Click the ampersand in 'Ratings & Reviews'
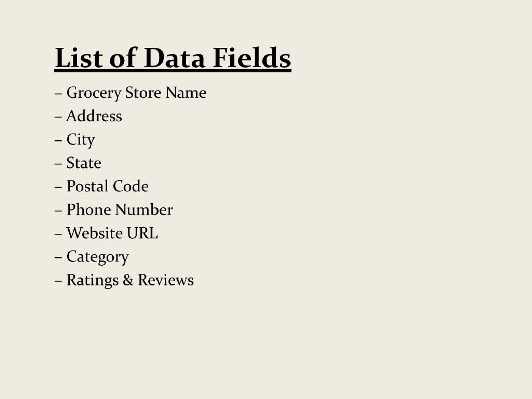Image resolution: width=532 pixels, height=399 pixels. (128, 280)
